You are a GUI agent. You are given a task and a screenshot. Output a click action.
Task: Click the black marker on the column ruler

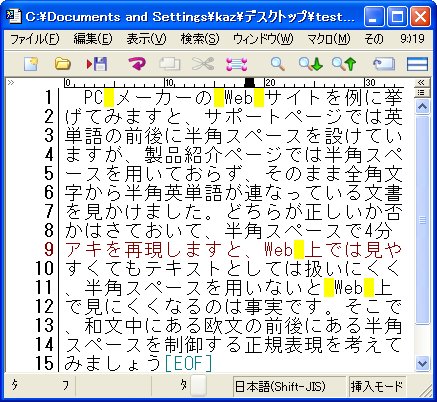pos(249,82)
